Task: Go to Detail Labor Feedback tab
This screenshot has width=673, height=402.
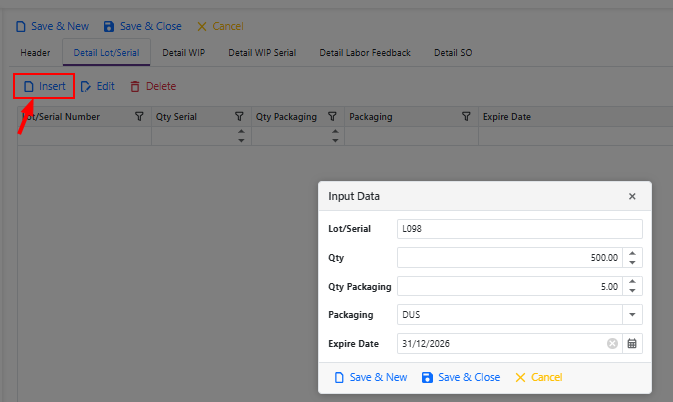Action: pyautogui.click(x=365, y=53)
